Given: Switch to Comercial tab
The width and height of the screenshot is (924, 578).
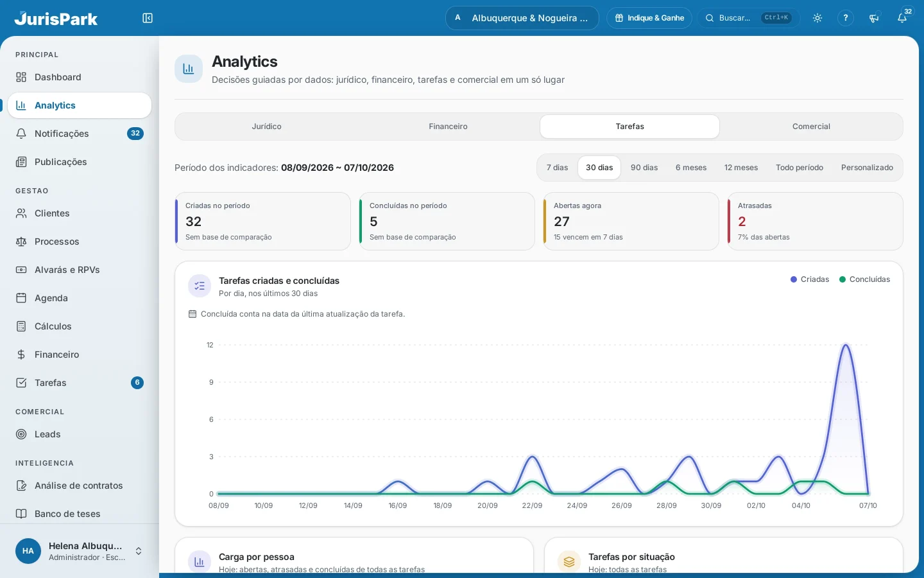Looking at the screenshot, I should pyautogui.click(x=811, y=127).
